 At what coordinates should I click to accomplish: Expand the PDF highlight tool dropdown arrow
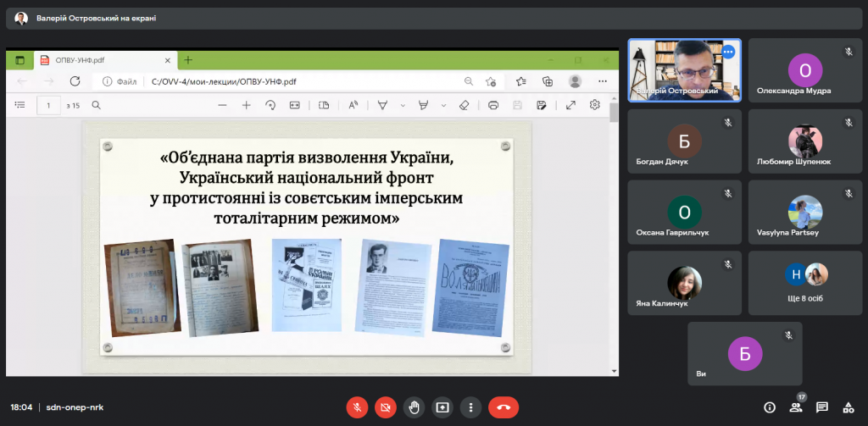tap(445, 105)
